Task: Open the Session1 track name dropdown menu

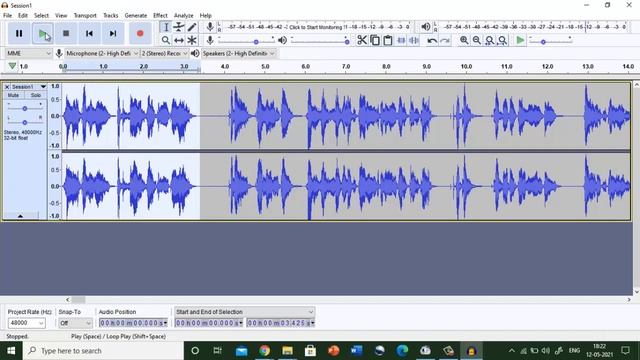Action: [x=29, y=87]
